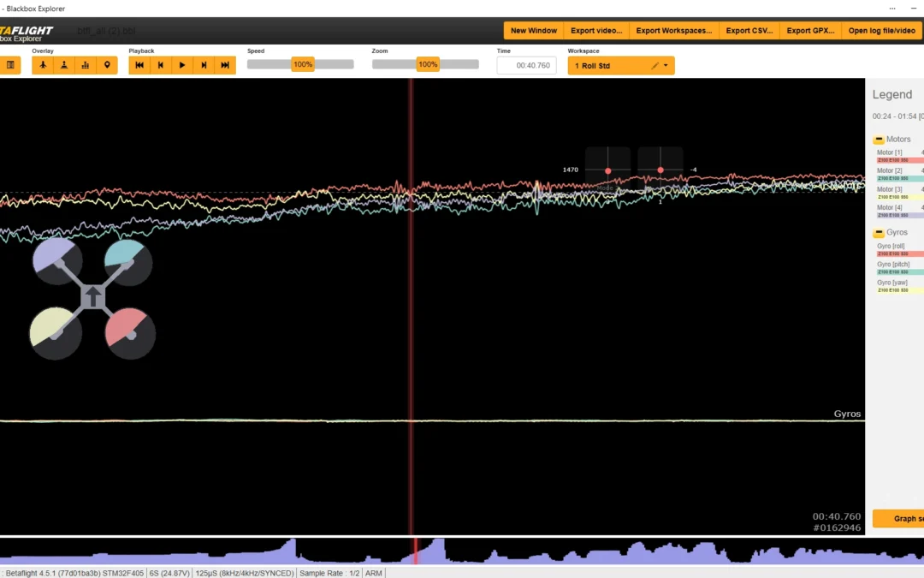Collapse the Motors legend group
Image resolution: width=924 pixels, height=578 pixels.
[879, 140]
